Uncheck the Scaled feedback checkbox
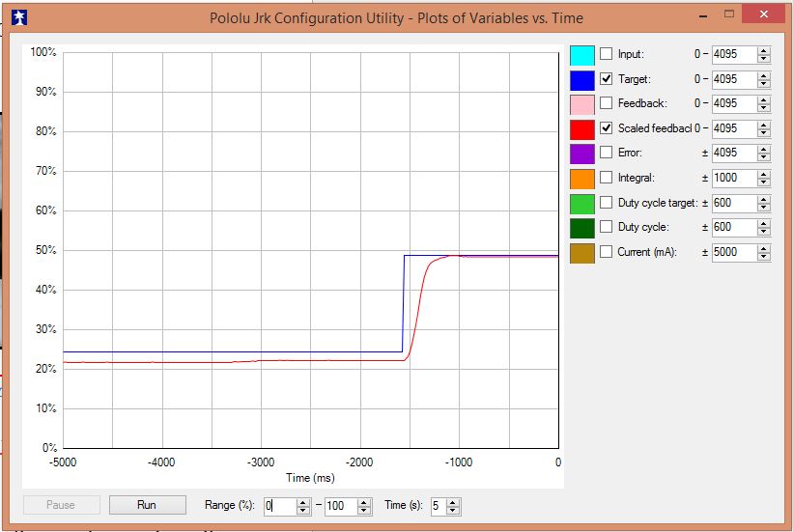 (606, 128)
